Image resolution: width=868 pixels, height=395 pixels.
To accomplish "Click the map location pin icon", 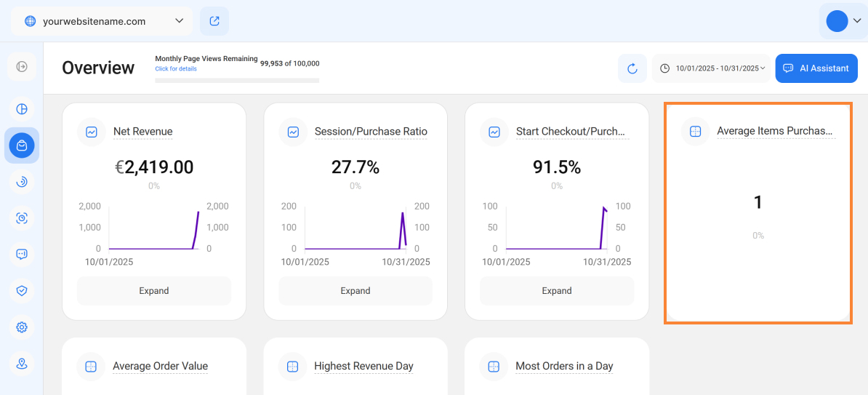I will tap(22, 364).
